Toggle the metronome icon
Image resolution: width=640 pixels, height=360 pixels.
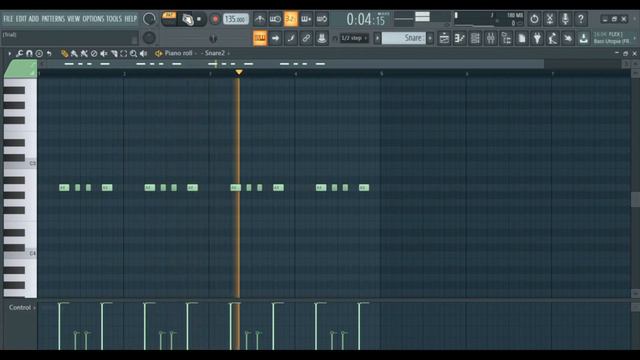click(260, 19)
